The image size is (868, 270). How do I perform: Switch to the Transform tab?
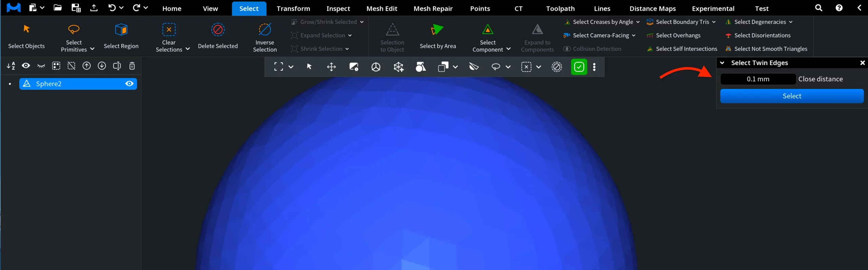pyautogui.click(x=293, y=8)
